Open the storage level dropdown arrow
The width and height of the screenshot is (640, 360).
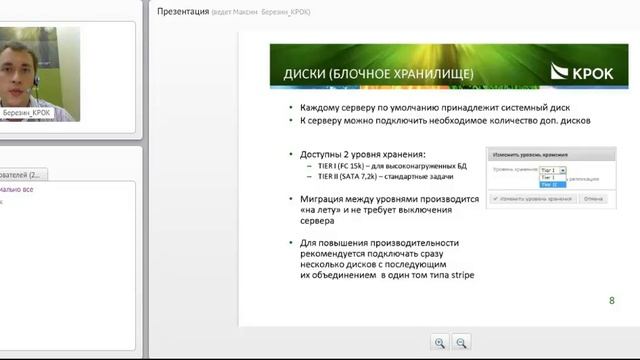pos(562,170)
